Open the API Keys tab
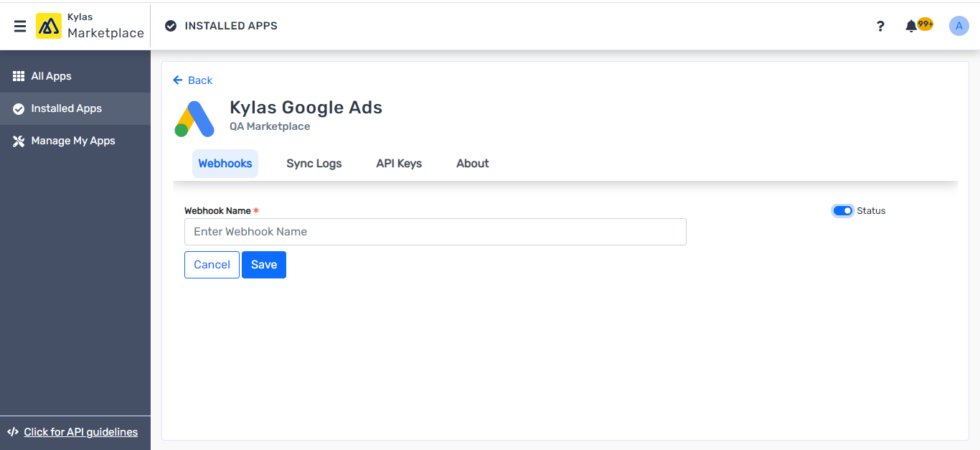 pyautogui.click(x=399, y=163)
